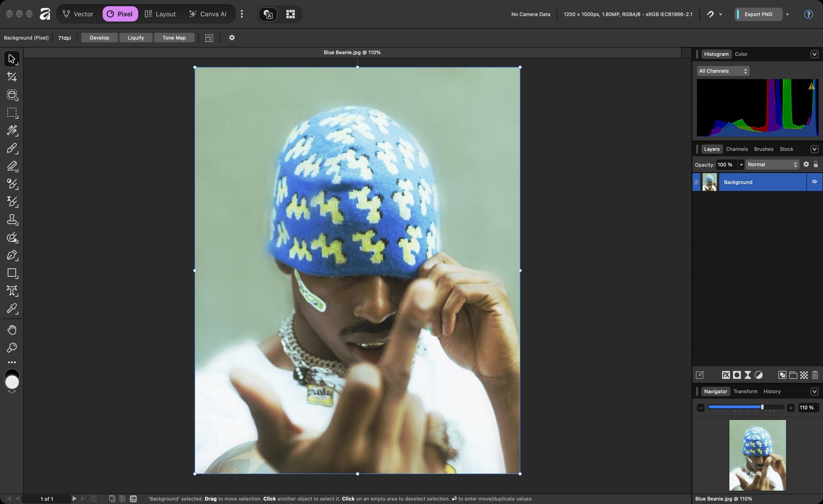Select the Paint Brush tool

click(12, 148)
